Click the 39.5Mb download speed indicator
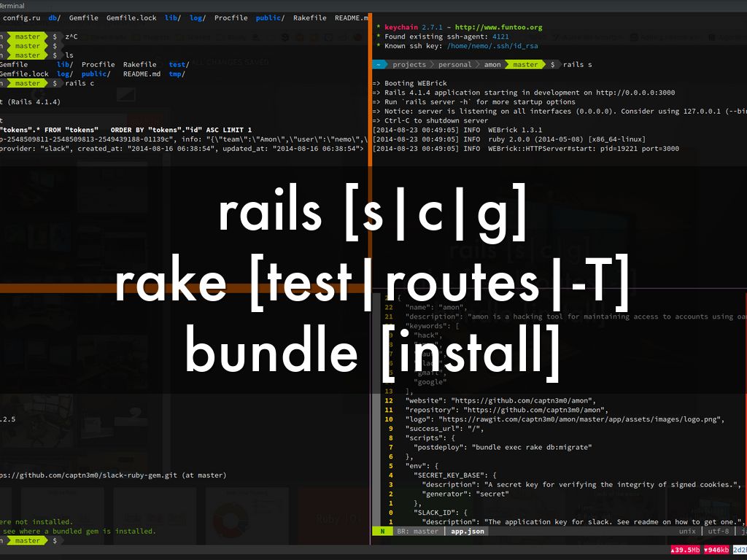Image resolution: width=747 pixels, height=560 pixels. [x=688, y=550]
